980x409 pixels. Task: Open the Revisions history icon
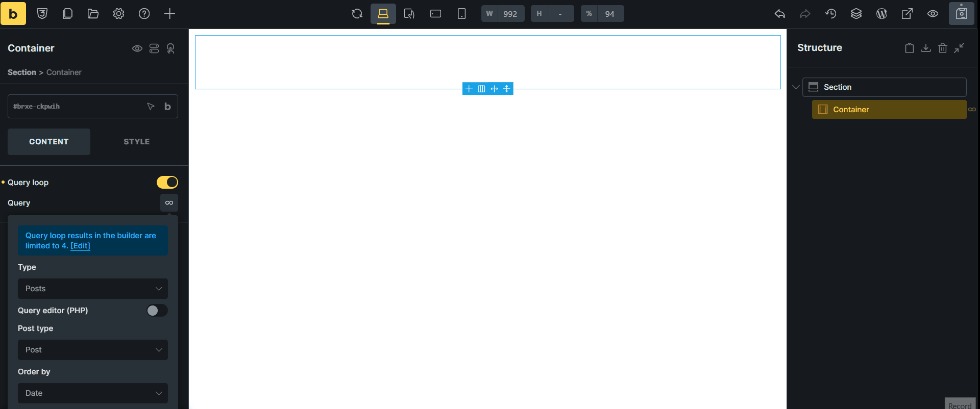(830, 14)
